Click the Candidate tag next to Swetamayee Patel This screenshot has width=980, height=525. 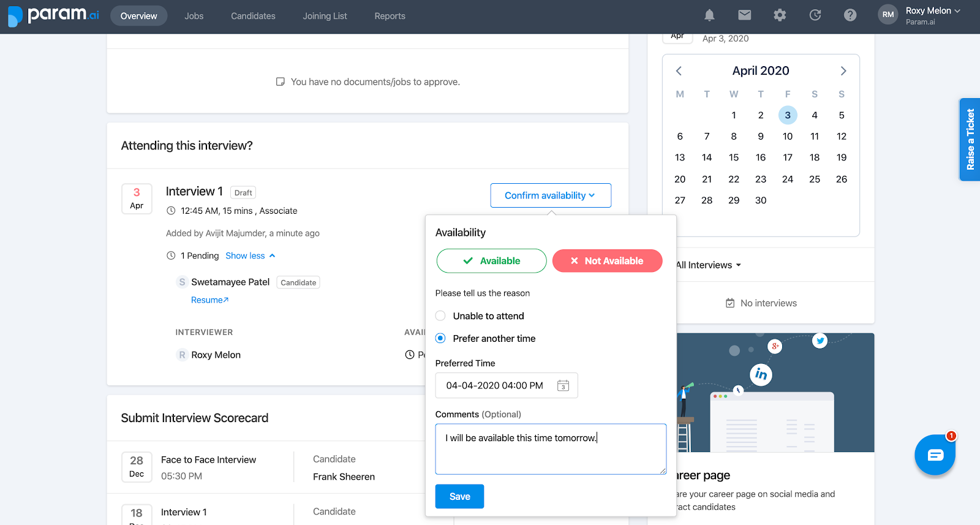pos(298,282)
